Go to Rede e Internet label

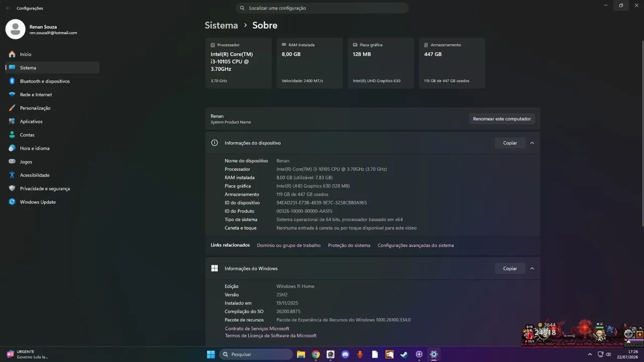[x=36, y=95]
